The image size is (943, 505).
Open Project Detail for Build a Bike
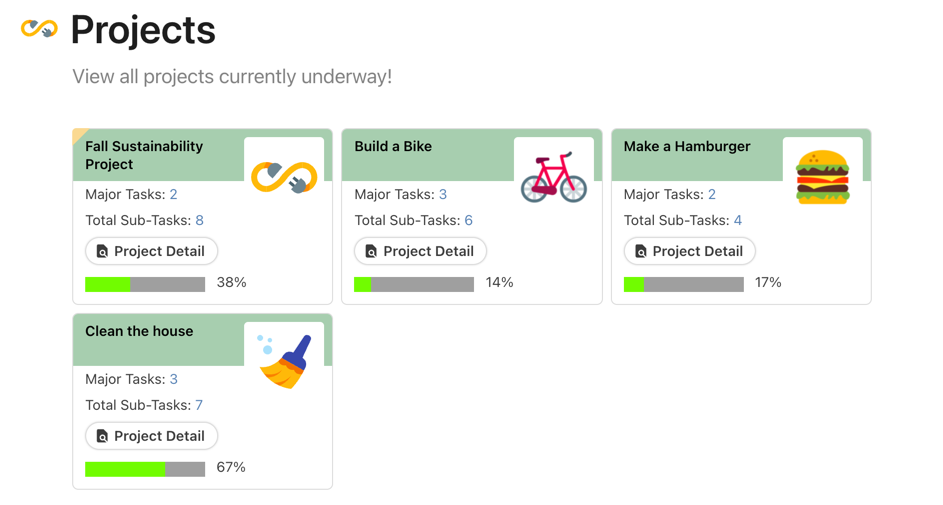coord(420,251)
